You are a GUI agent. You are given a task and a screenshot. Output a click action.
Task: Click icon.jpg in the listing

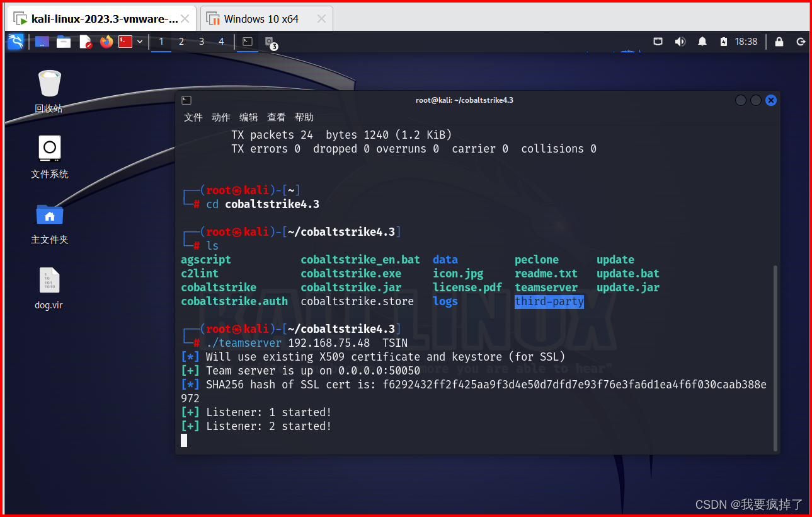(x=458, y=274)
